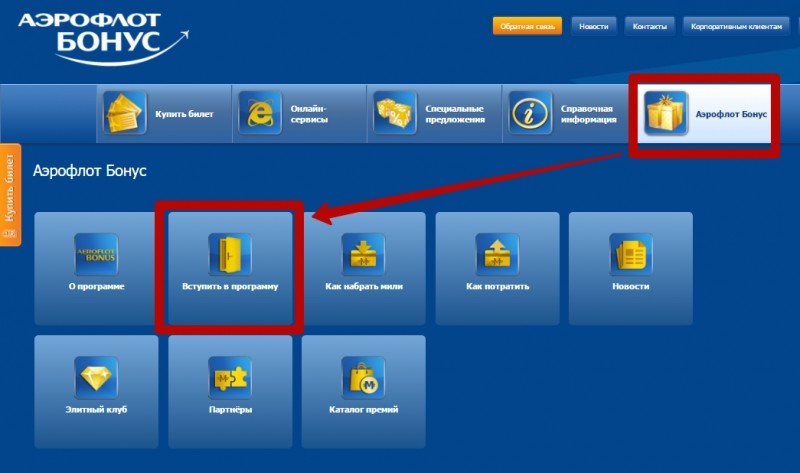The image size is (800, 473).
Task: Open the Каталог премий shopping bag tile
Action: [363, 390]
